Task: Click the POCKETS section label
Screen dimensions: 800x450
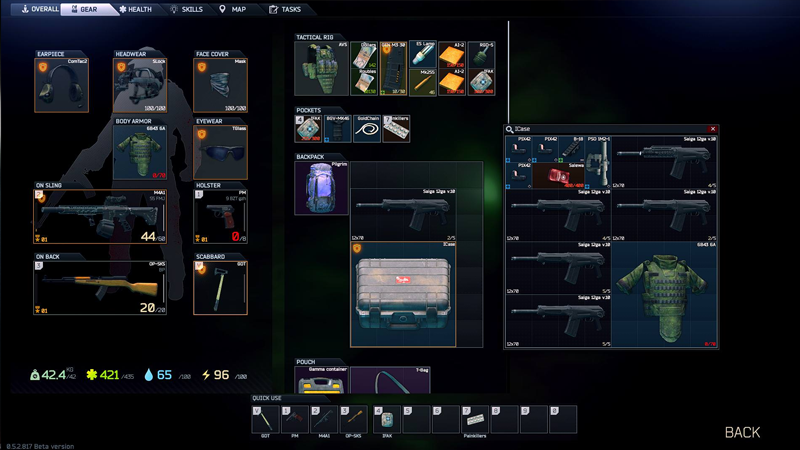Action: pos(309,110)
